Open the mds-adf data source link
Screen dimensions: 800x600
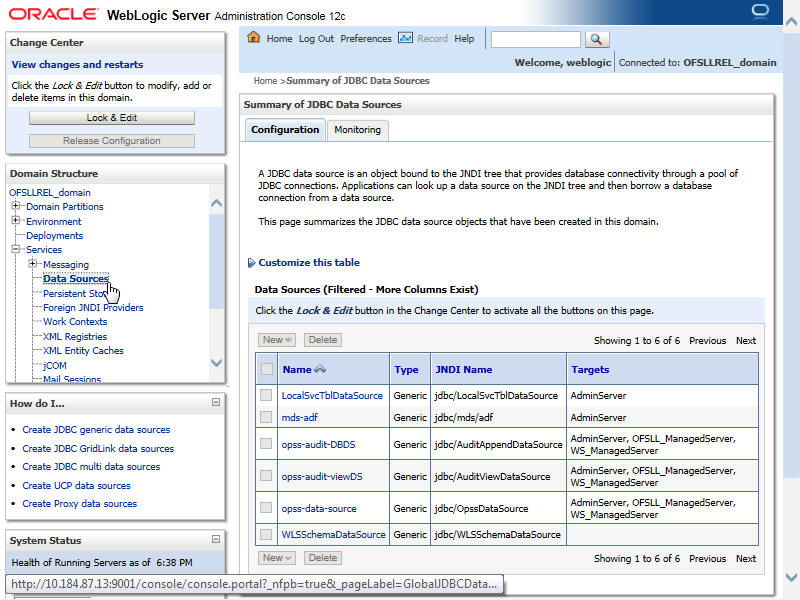(x=299, y=417)
